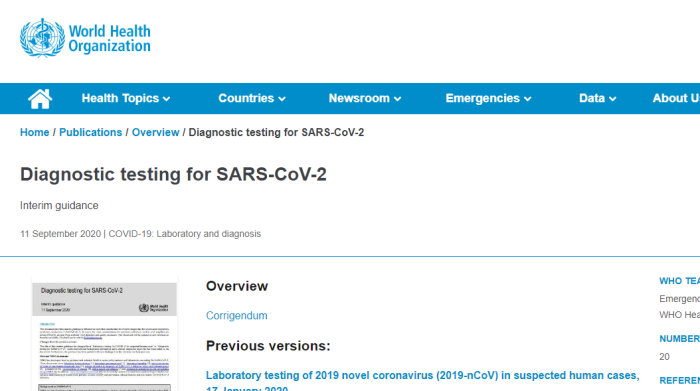Follow the Overview breadcrumb link
Image resolution: width=700 pixels, height=391 pixels.
coord(155,133)
